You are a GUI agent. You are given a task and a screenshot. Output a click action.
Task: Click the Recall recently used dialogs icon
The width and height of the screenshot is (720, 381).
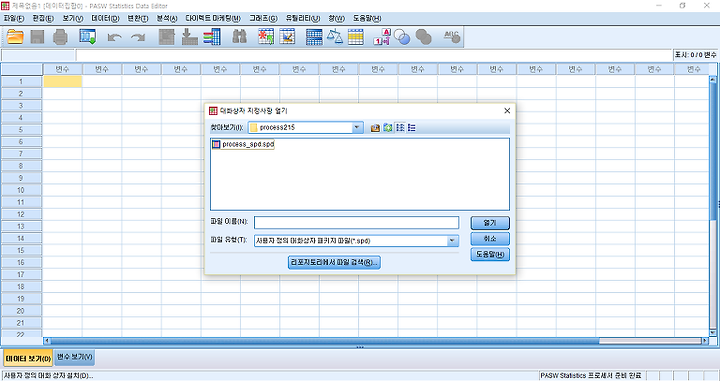tap(87, 37)
